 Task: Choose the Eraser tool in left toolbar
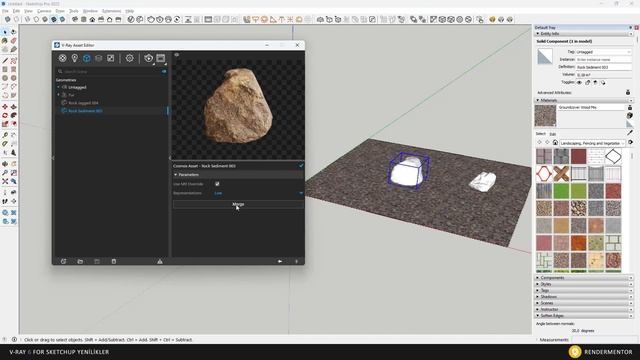[13, 41]
